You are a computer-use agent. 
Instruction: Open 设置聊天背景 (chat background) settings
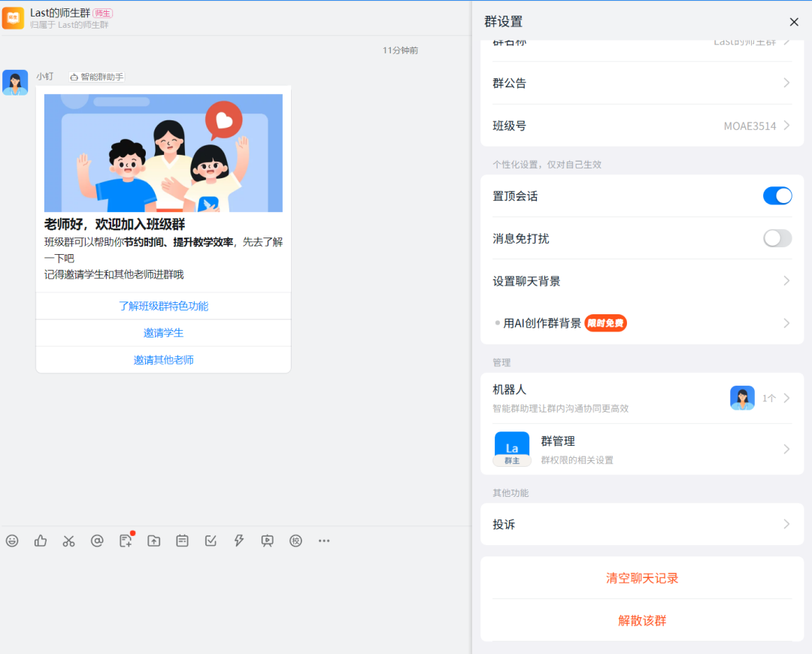pyautogui.click(x=641, y=280)
